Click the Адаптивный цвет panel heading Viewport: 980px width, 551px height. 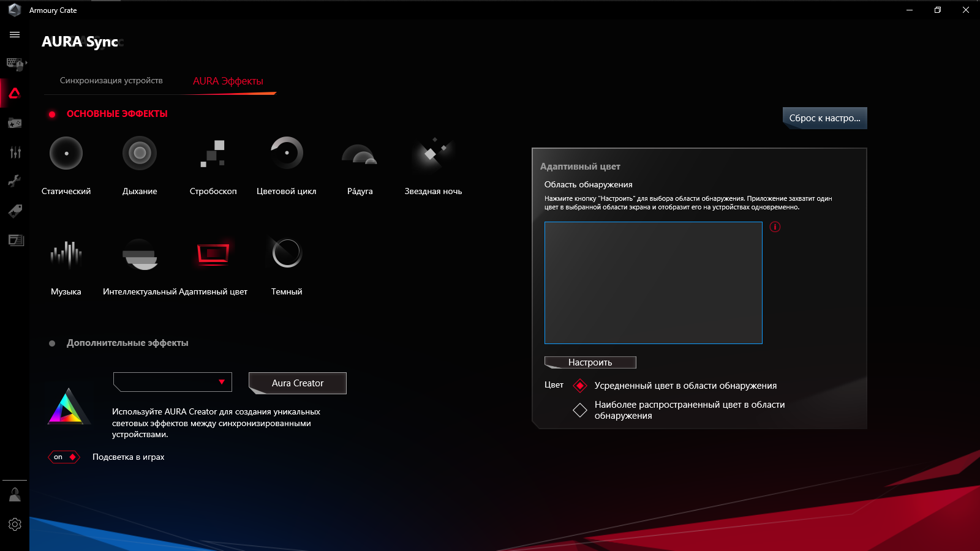[x=580, y=167]
